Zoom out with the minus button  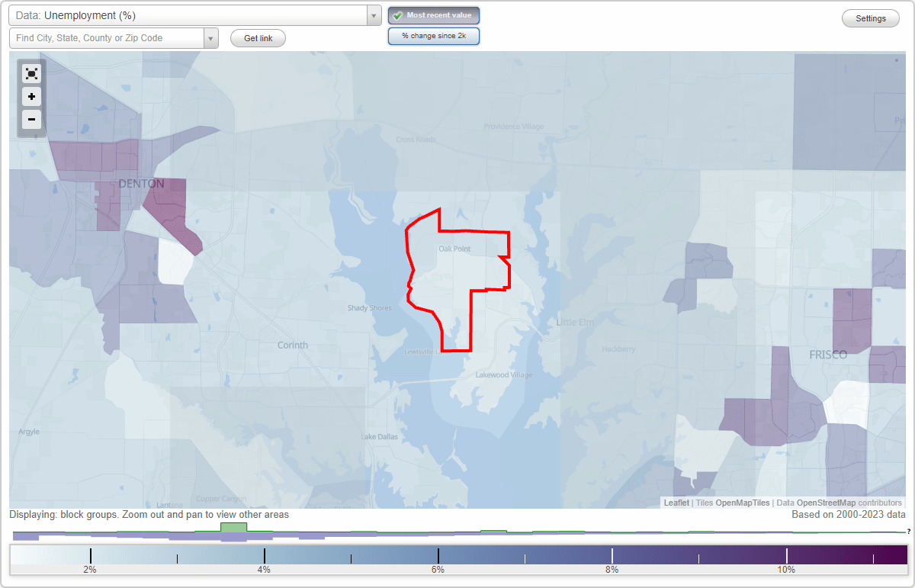click(31, 119)
